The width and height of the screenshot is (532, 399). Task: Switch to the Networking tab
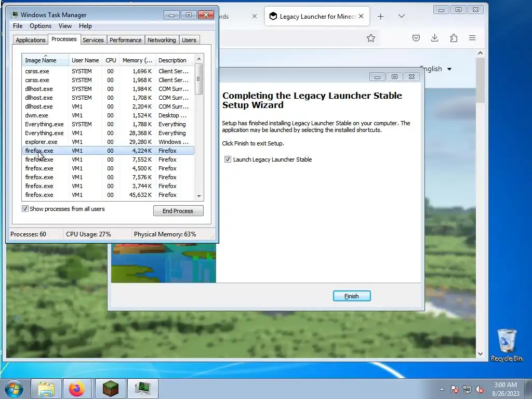coord(162,40)
